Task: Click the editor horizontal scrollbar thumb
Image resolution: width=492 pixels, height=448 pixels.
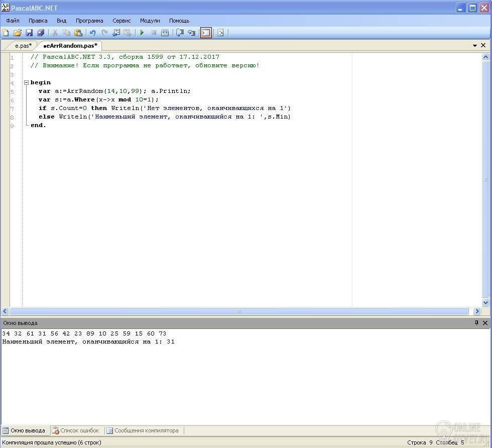Action: [x=239, y=311]
